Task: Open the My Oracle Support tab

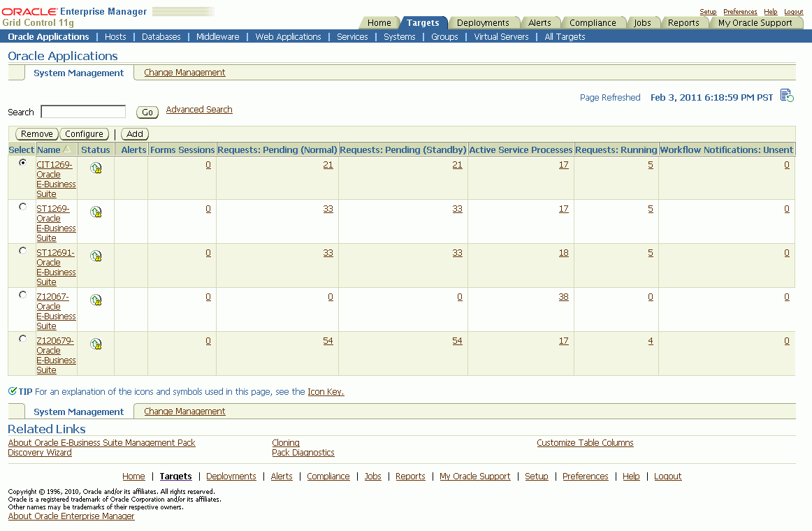Action: (x=755, y=23)
